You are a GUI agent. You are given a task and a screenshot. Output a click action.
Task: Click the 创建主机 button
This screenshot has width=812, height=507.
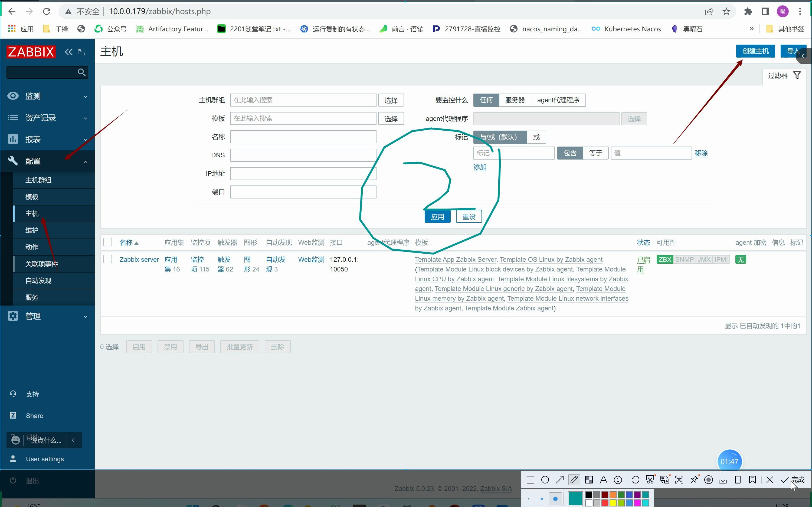755,51
